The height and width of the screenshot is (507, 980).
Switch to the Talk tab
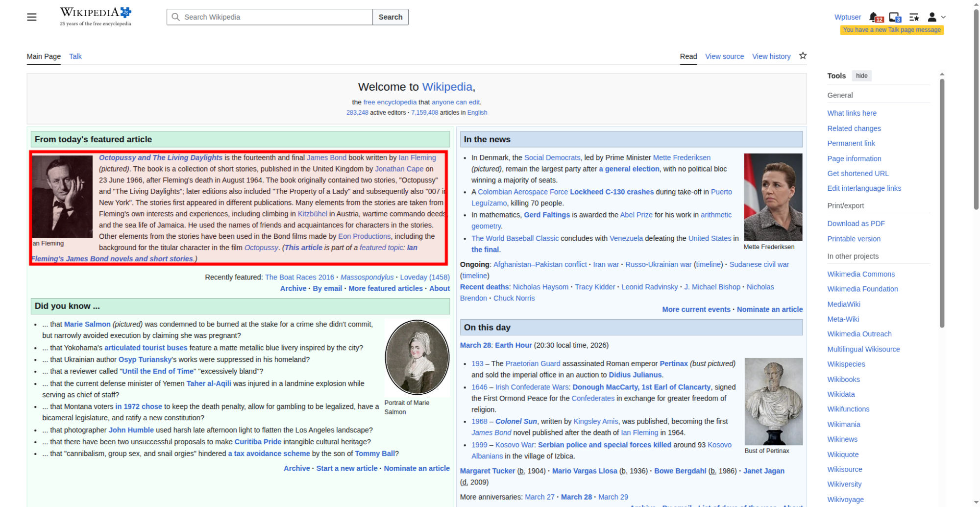75,56
